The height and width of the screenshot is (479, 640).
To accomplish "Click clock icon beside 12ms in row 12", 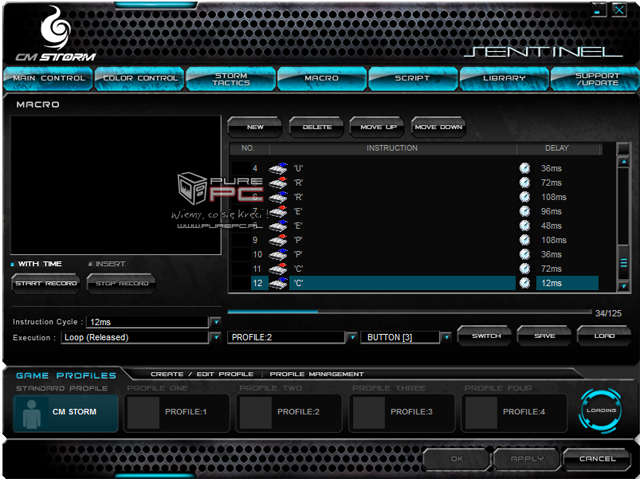I will (524, 283).
